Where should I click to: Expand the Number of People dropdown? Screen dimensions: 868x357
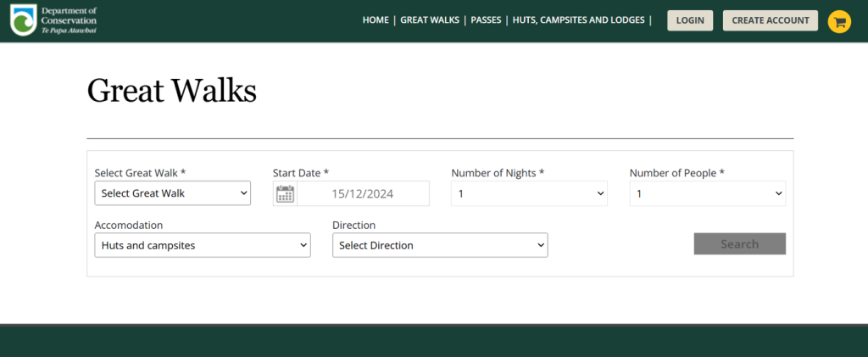(x=707, y=193)
